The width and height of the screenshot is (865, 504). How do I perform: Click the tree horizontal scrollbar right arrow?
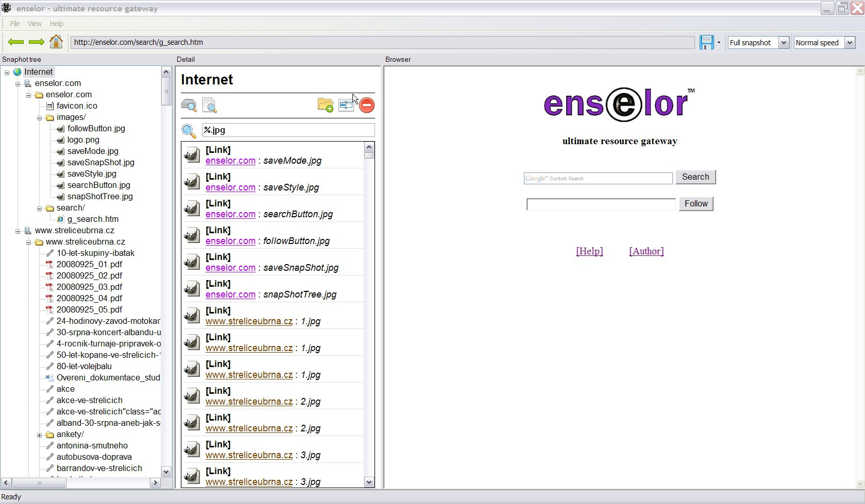(155, 483)
